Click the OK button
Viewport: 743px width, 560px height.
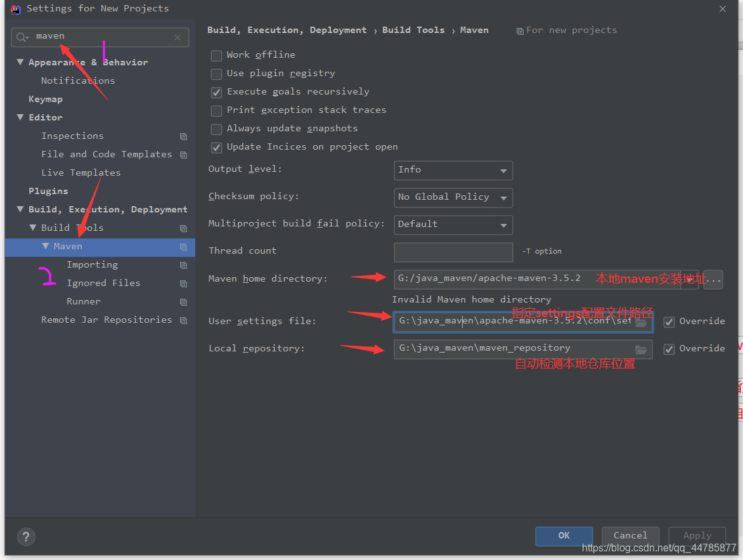point(564,536)
